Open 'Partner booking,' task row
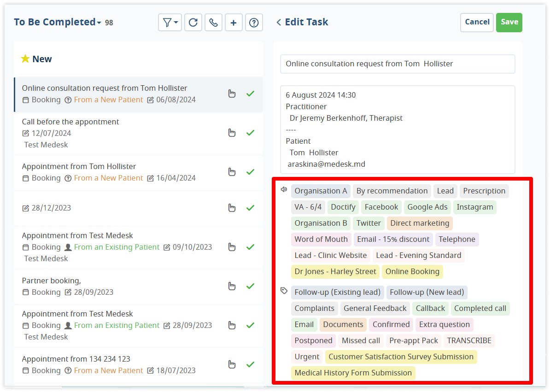This screenshot has width=550, height=392. pos(139,287)
